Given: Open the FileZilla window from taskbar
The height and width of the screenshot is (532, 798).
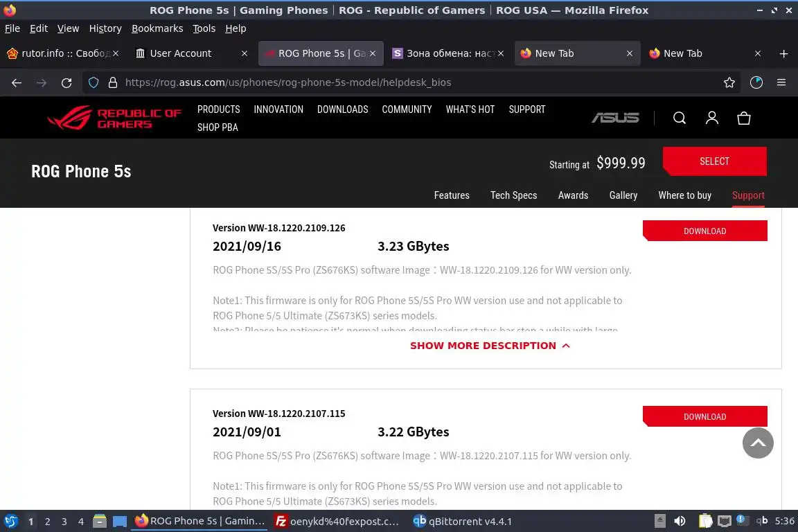Looking at the screenshot, I should click(x=337, y=522).
